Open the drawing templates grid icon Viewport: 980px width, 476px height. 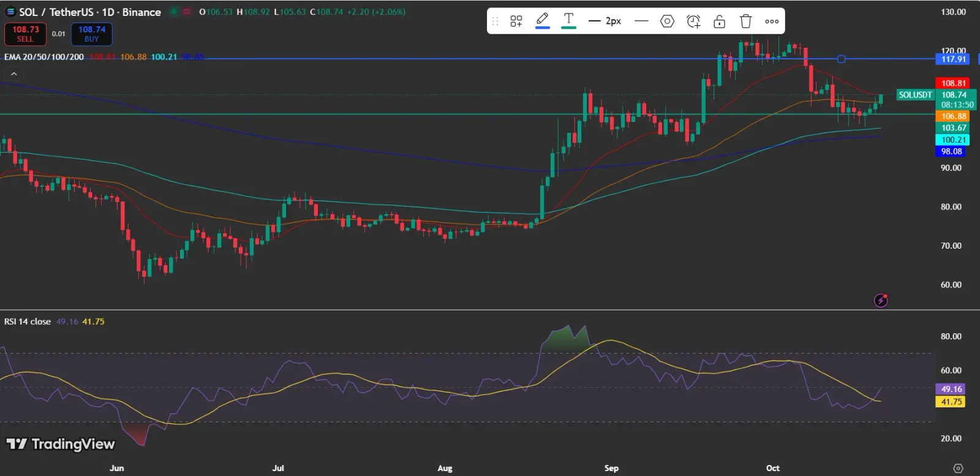tap(516, 21)
